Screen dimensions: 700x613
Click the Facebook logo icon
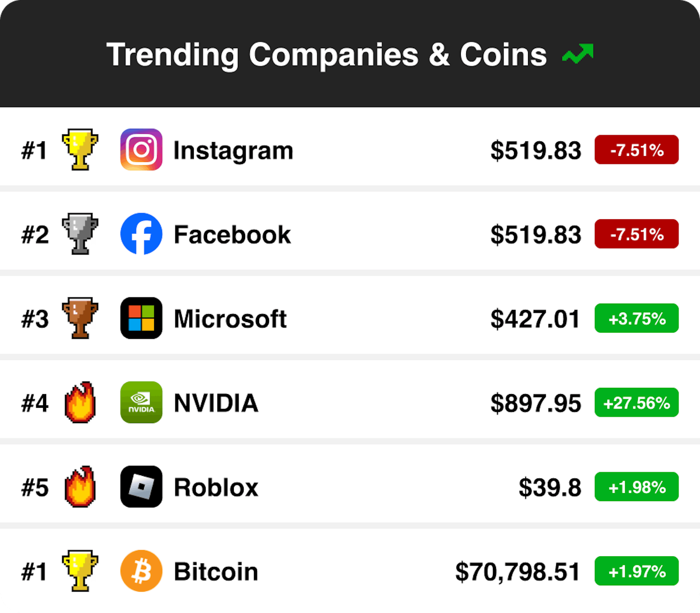[x=141, y=234]
